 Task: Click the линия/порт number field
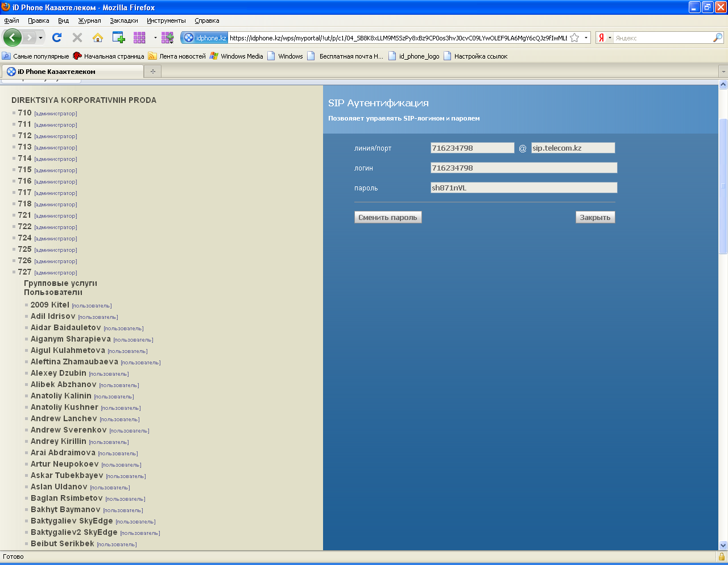473,148
